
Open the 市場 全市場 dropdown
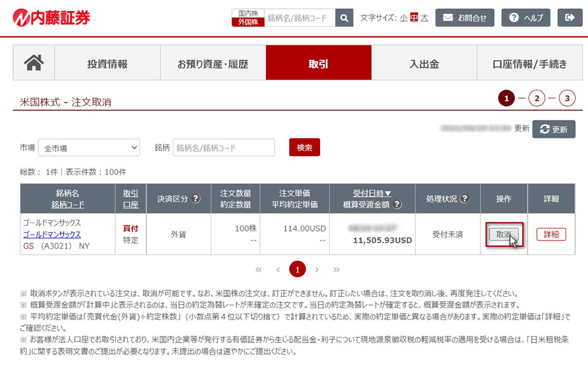89,148
